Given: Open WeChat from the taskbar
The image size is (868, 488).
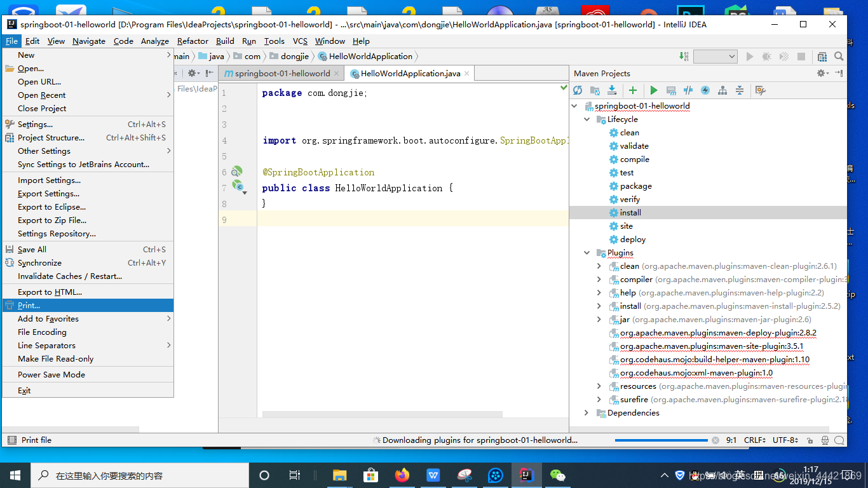Looking at the screenshot, I should click(557, 475).
